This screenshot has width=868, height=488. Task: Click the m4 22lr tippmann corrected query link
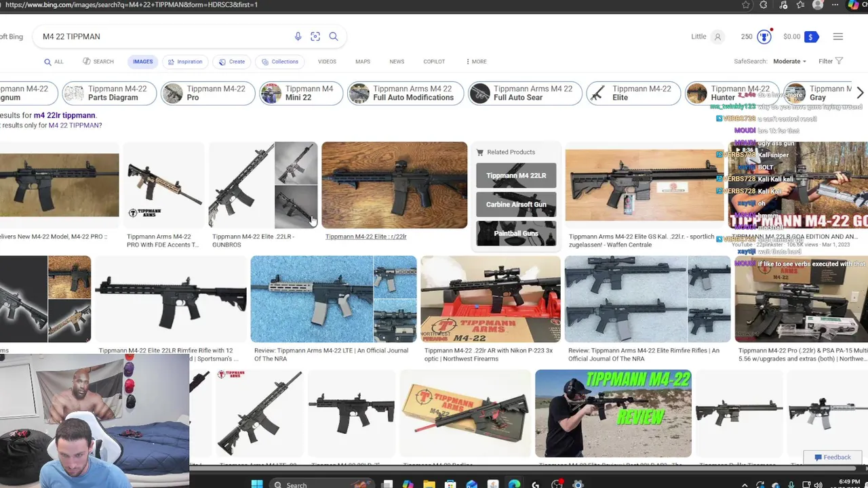(64, 115)
